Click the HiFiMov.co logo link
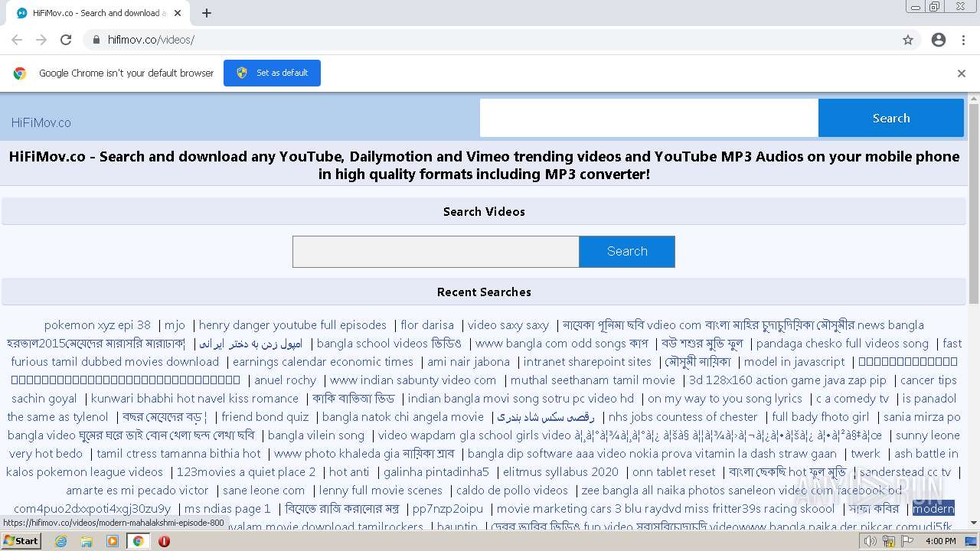This screenshot has width=980, height=551. (x=41, y=122)
